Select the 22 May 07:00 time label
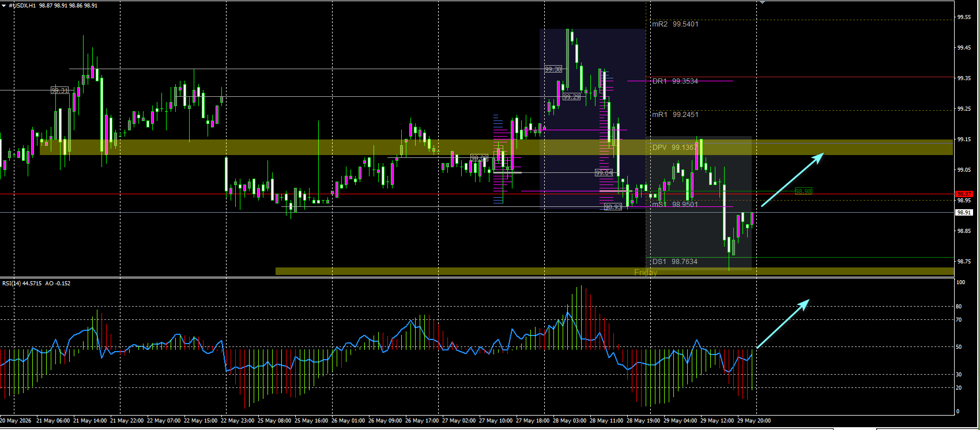980x430 pixels. (x=164, y=421)
